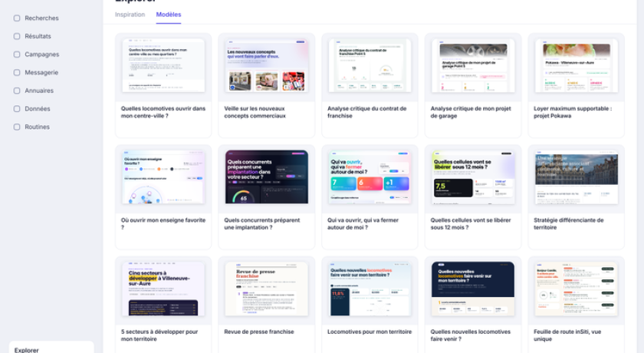Open 5 secteurs à développer thumbnail
Viewport: 644px width, 353px height.
point(163,289)
